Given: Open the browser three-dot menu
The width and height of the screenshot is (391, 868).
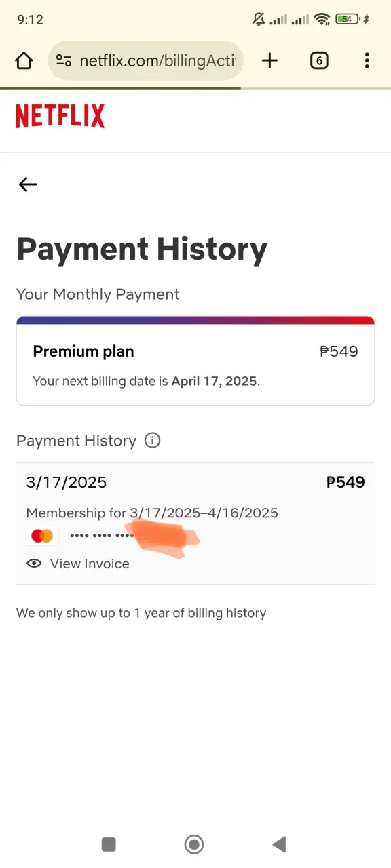Looking at the screenshot, I should (x=367, y=61).
